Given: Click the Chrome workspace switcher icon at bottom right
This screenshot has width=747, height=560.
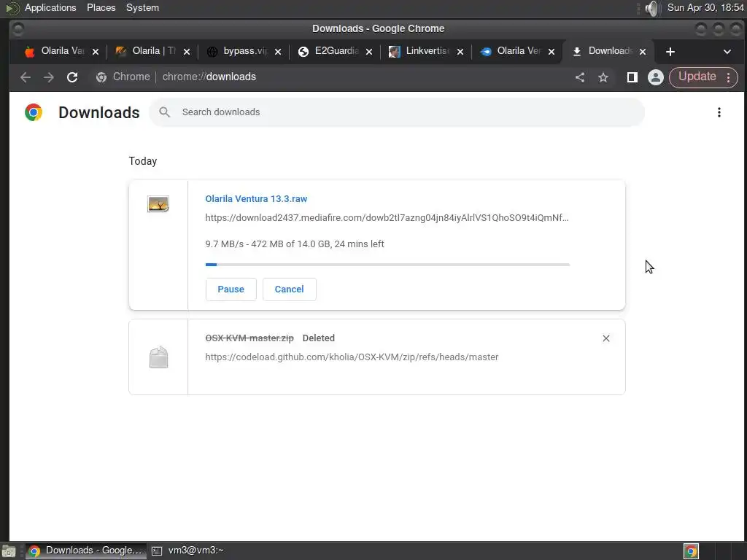Looking at the screenshot, I should 691,551.
